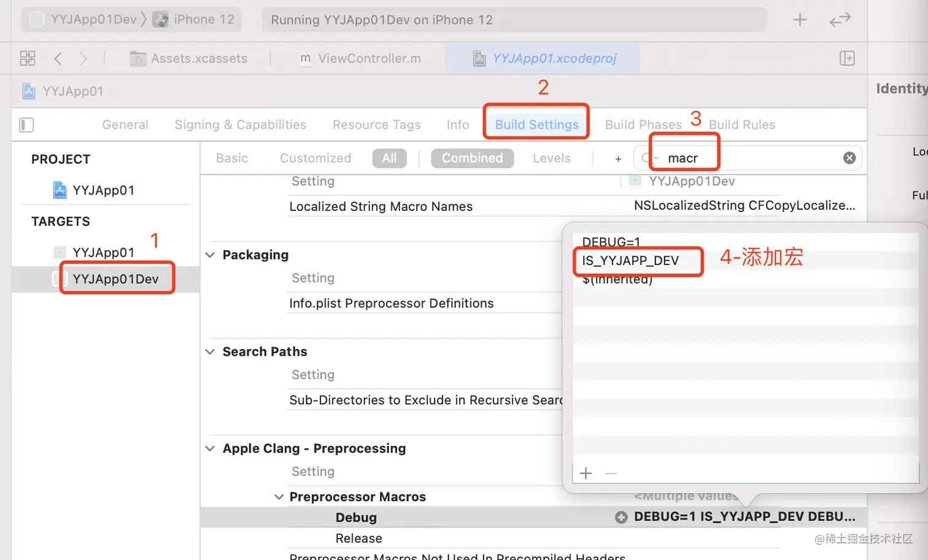Select the Debug macros row

(x=356, y=518)
